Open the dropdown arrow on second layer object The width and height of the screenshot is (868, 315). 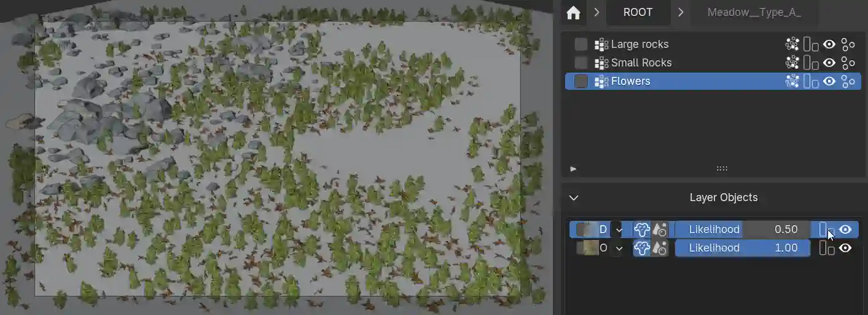tap(619, 248)
